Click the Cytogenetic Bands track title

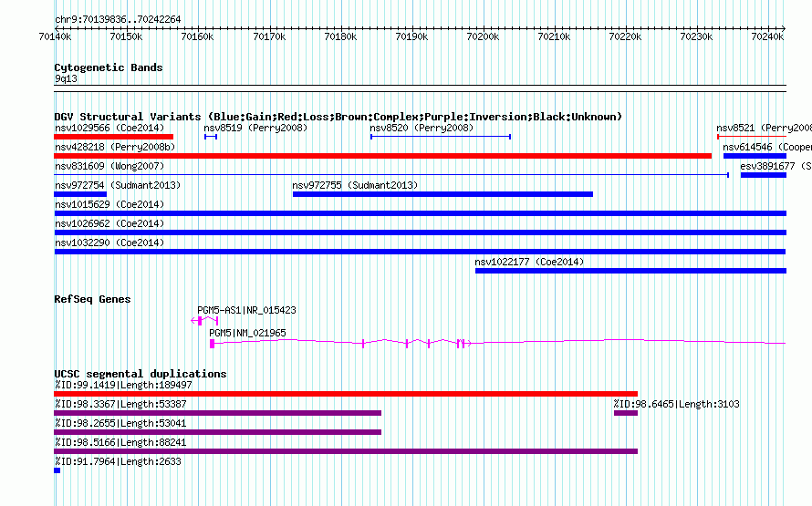[109, 67]
